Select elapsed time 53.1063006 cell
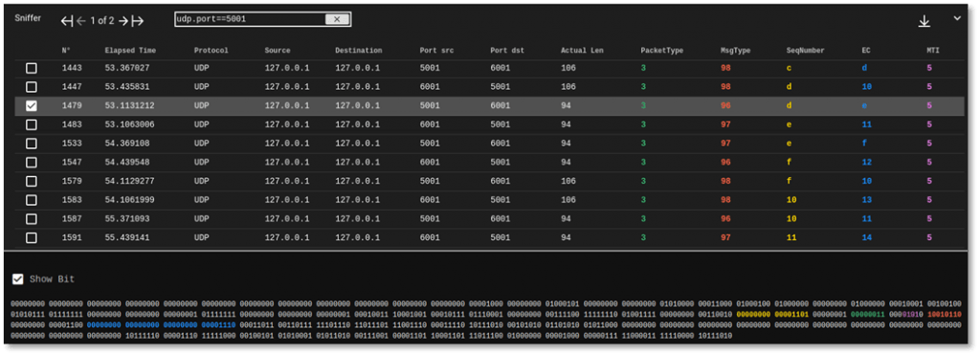980x356 pixels. (130, 125)
